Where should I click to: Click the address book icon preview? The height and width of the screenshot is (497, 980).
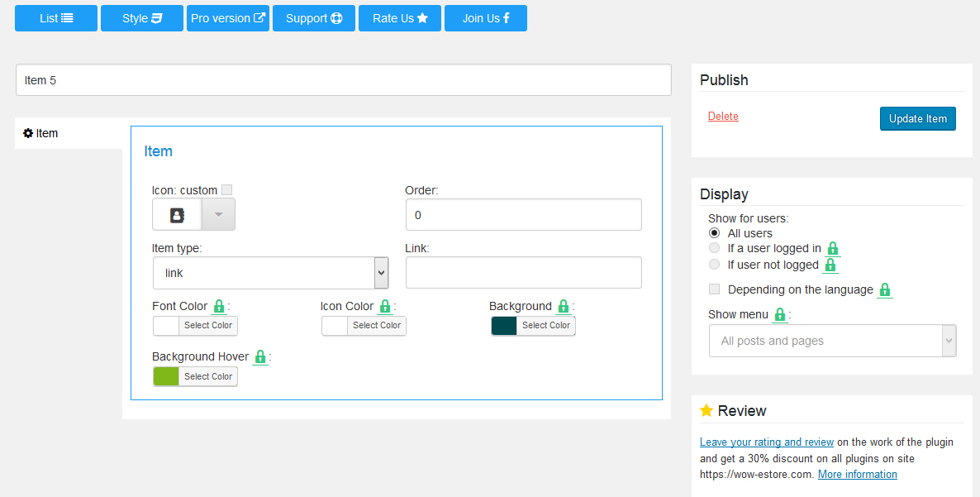click(x=177, y=215)
